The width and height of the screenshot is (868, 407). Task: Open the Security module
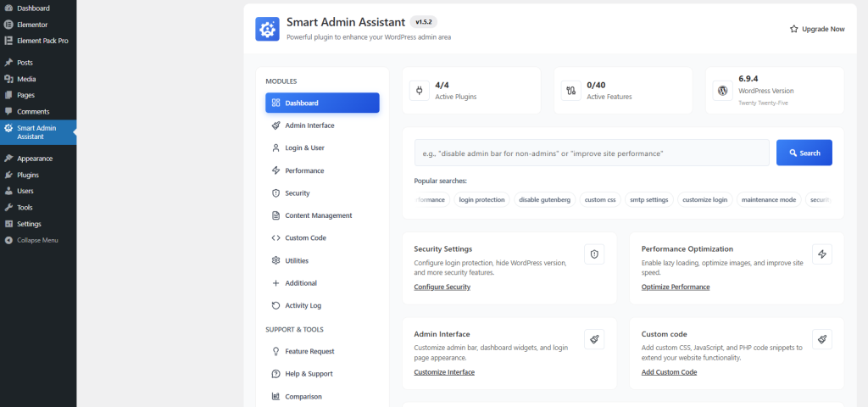click(x=322, y=193)
